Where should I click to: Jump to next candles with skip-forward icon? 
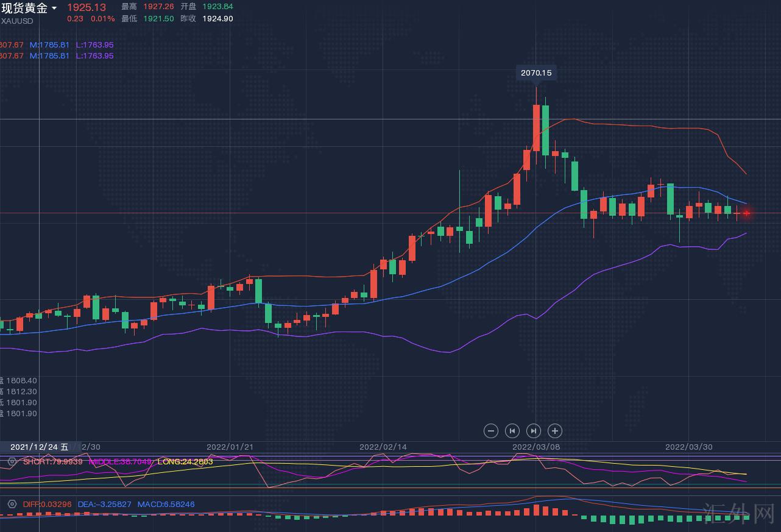533,431
